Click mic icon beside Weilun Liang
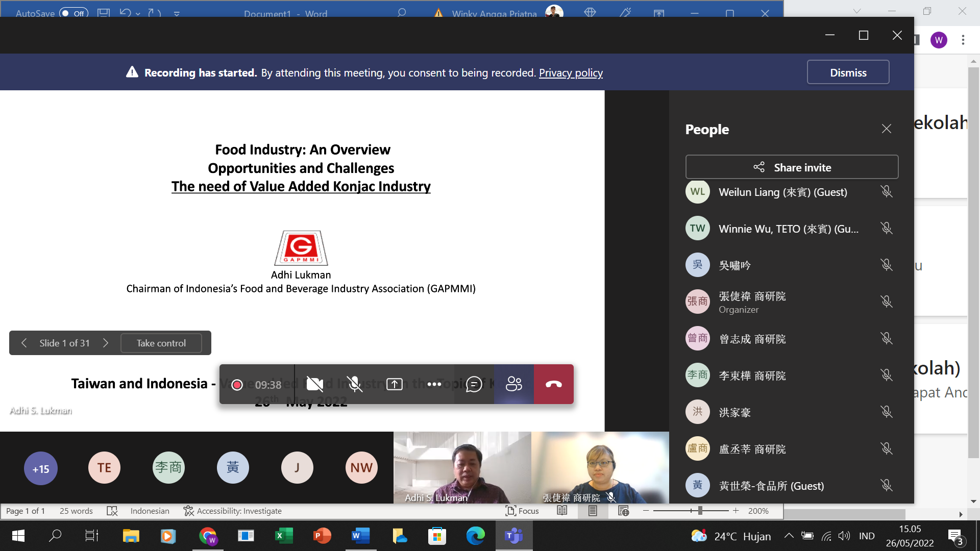 [887, 191]
